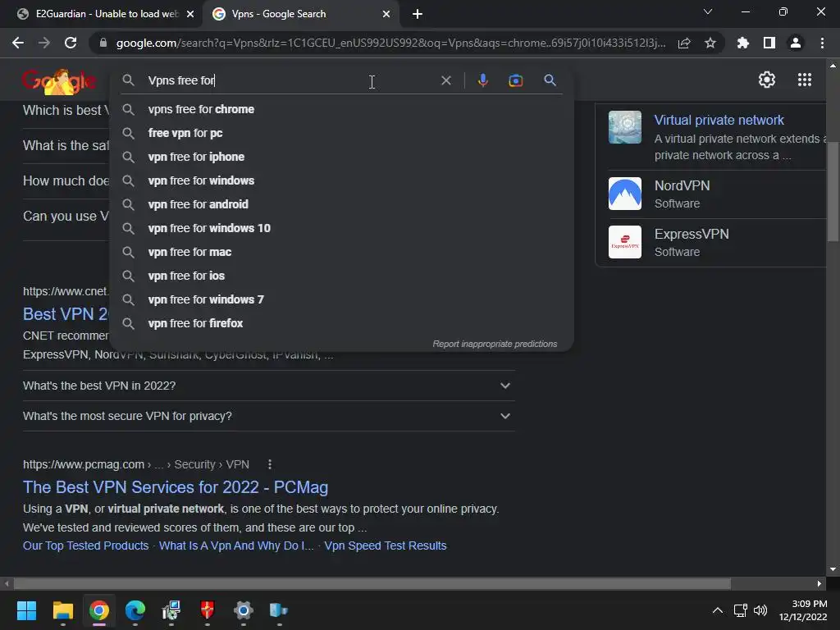Open the new tab button

418,14
